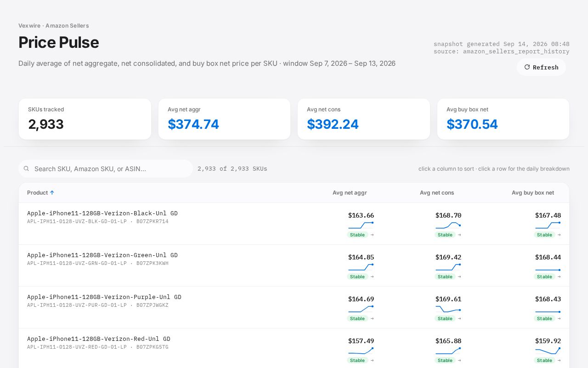
Task: Click SKU code APL-IPH11-0128-UVZ-GRN-GD-01-LP
Action: click(77, 264)
